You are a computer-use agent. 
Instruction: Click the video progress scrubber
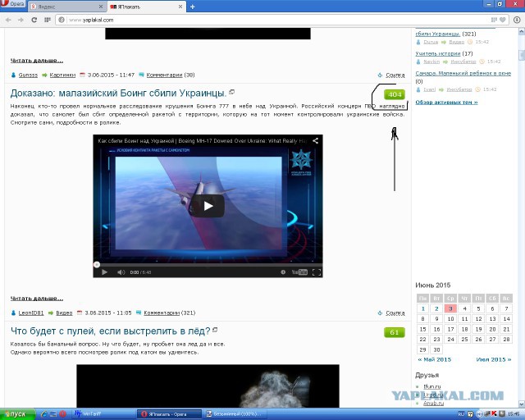[x=97, y=265]
